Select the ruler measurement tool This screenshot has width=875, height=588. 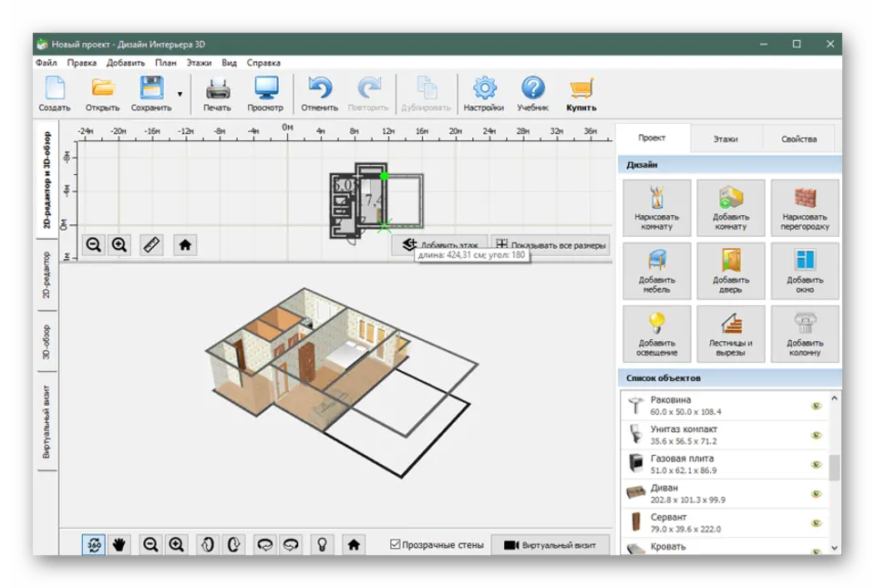[151, 244]
